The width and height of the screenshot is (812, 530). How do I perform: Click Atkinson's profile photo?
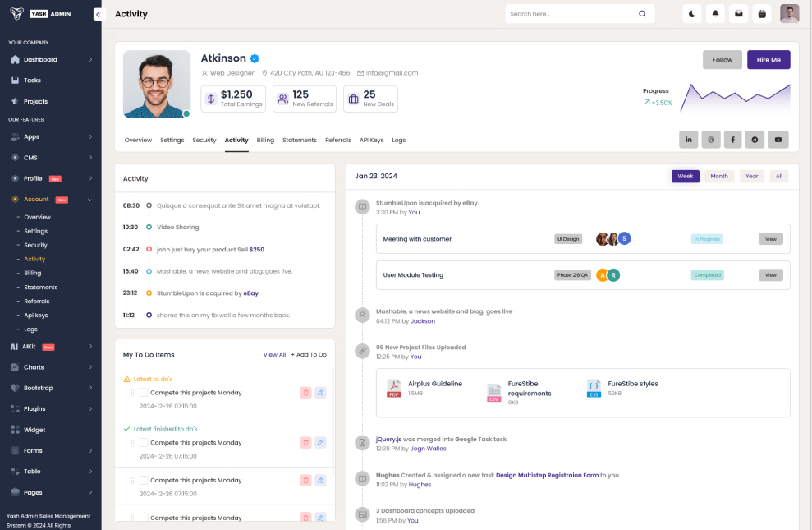157,84
